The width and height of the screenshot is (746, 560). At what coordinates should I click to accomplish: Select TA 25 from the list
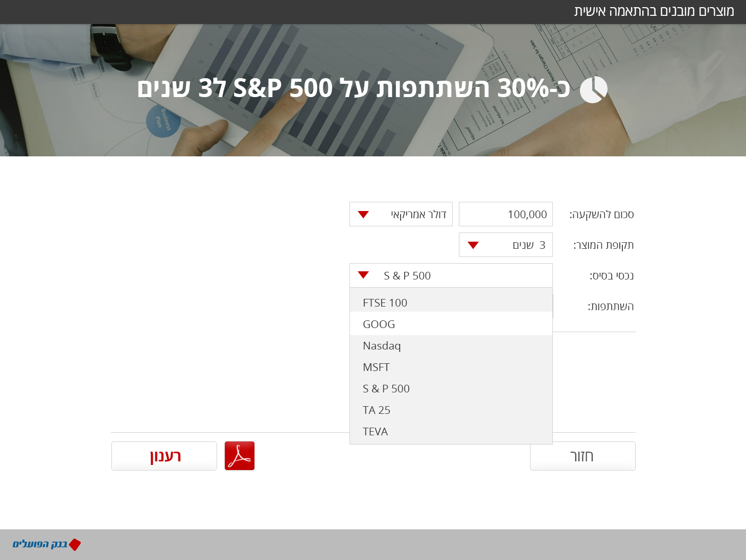point(451,410)
